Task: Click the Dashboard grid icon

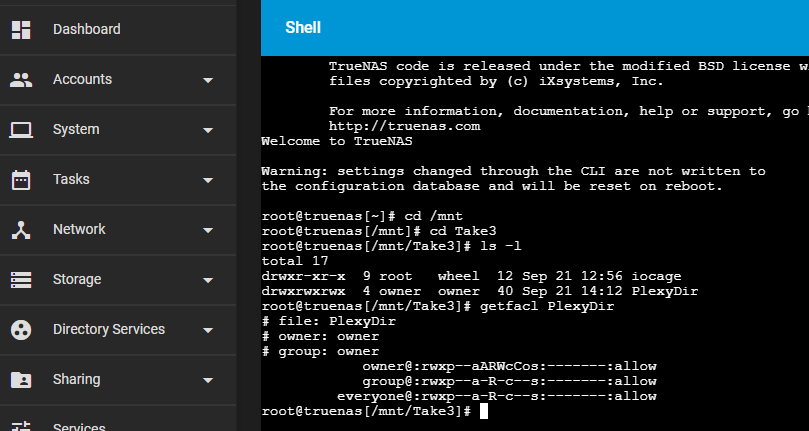Action: tap(21, 30)
